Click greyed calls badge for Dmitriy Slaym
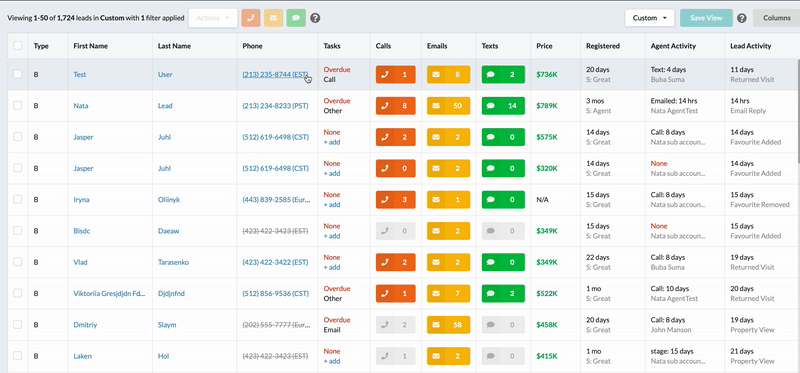The image size is (800, 373). point(395,325)
